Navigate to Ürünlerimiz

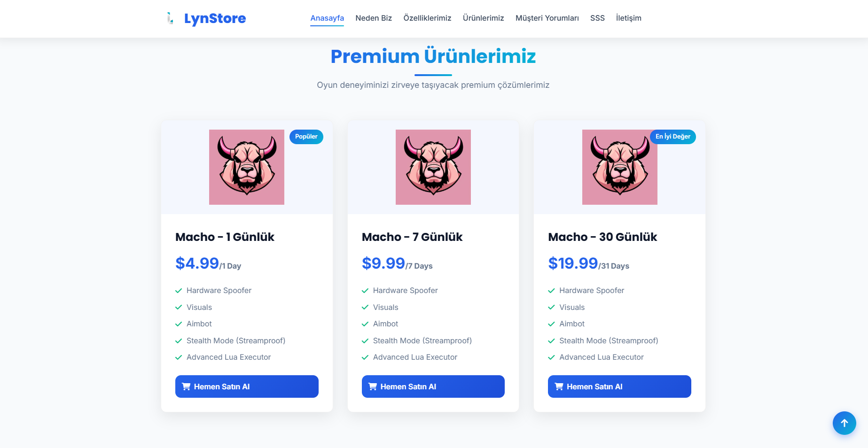point(483,18)
